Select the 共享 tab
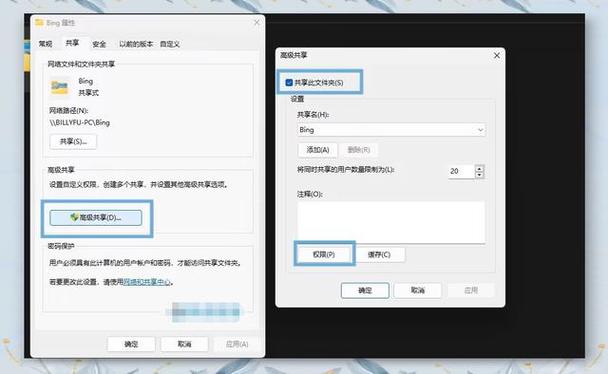The width and height of the screenshot is (608, 374). pyautogui.click(x=72, y=43)
